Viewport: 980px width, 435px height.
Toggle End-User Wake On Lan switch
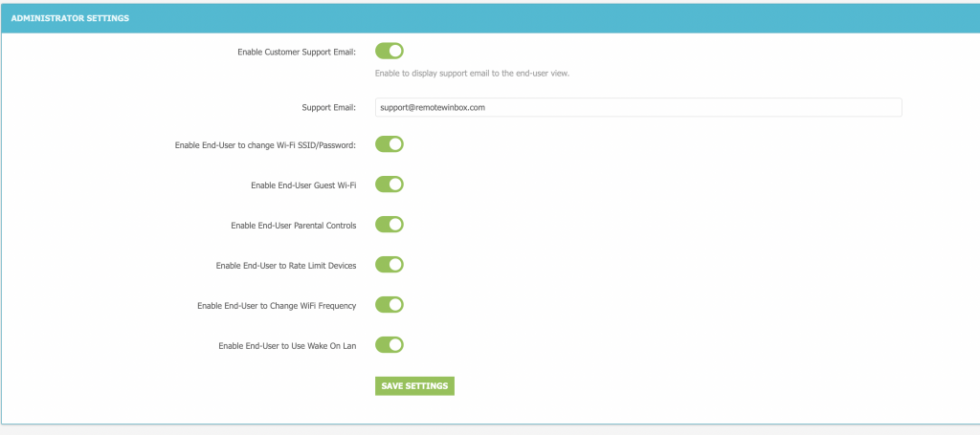pyautogui.click(x=389, y=345)
